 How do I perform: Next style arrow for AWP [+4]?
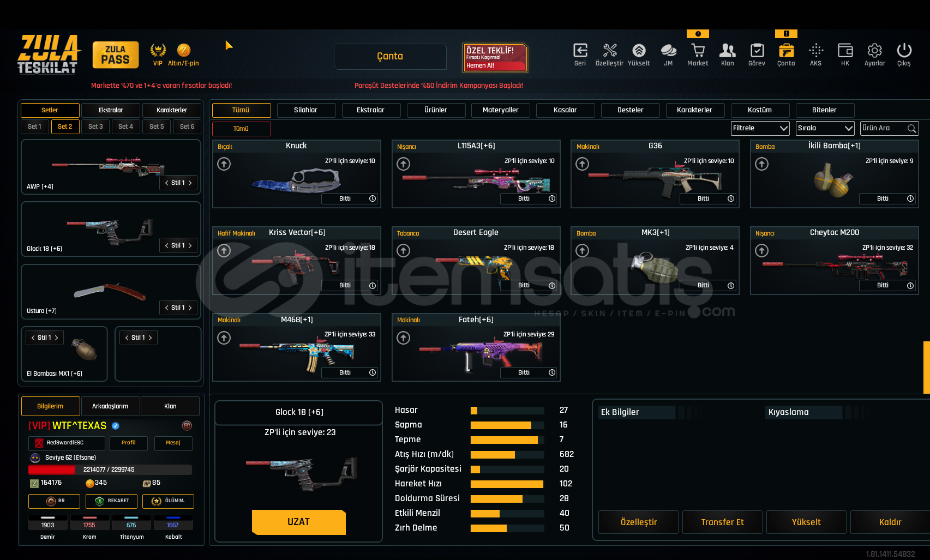click(x=190, y=183)
